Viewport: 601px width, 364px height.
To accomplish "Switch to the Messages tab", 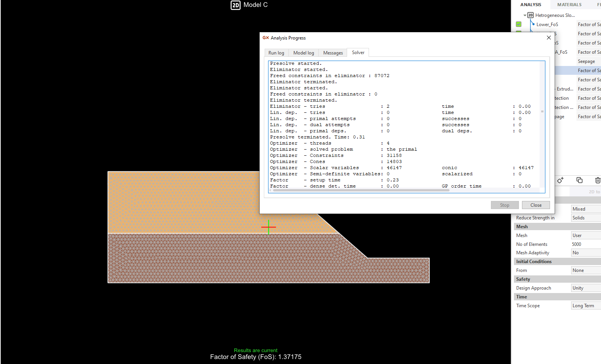I will click(x=333, y=53).
